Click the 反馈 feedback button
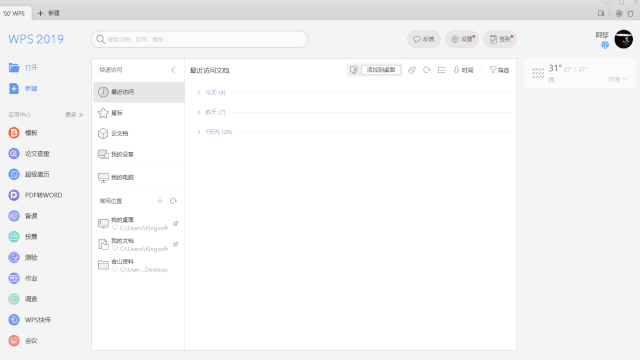640x360 pixels. point(424,39)
